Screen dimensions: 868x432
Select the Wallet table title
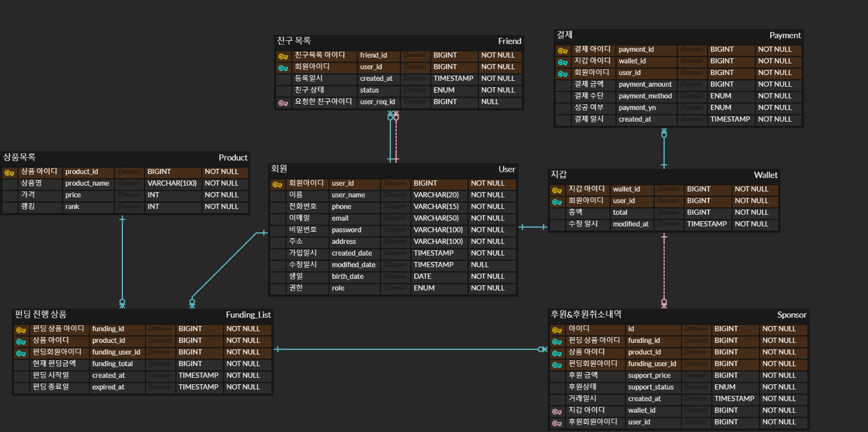pyautogui.click(x=765, y=175)
